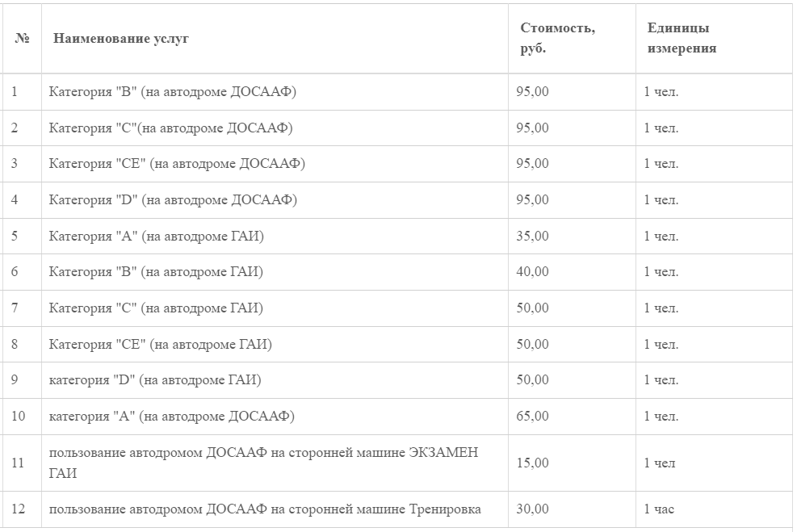Click Категория "CE" (на автодроме ДОСААФ) text
The height and width of the screenshot is (532, 797).
(x=177, y=164)
